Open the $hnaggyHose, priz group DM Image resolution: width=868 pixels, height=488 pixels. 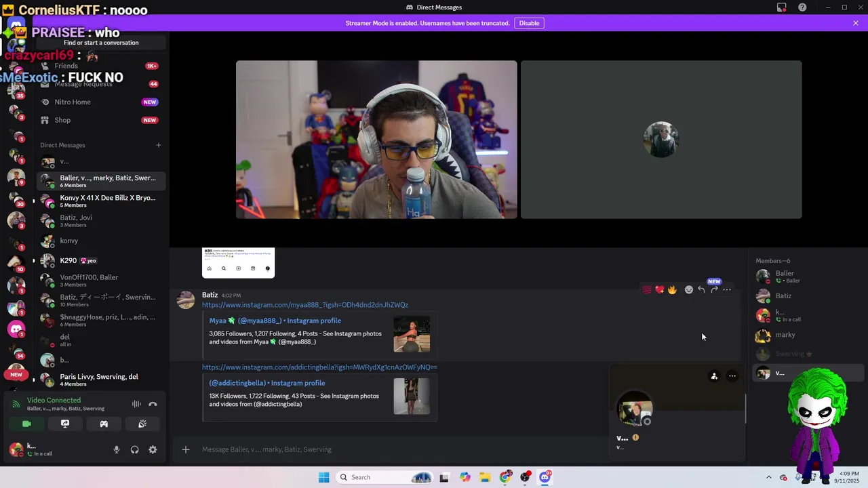click(x=100, y=320)
